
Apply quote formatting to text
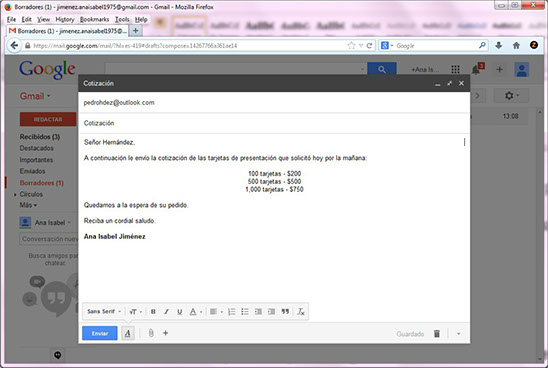[285, 311]
